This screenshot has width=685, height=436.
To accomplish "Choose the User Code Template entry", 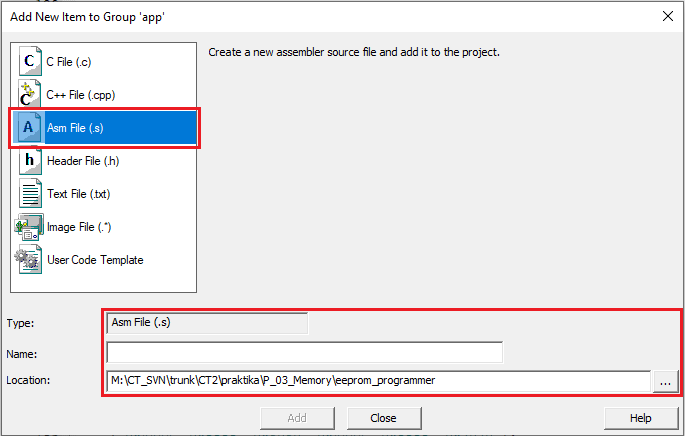I will (95, 260).
